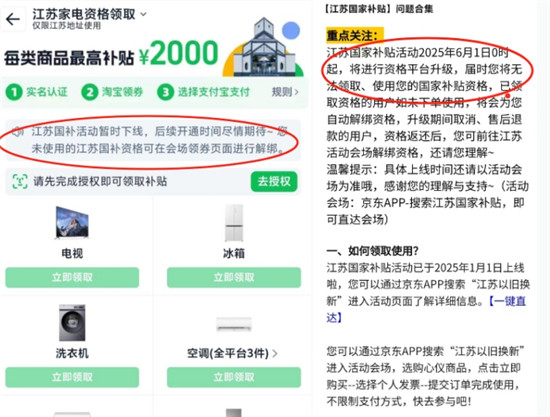This screenshot has height=417, width=550.
Task: Tap the museum building banner illustration
Action: click(263, 47)
